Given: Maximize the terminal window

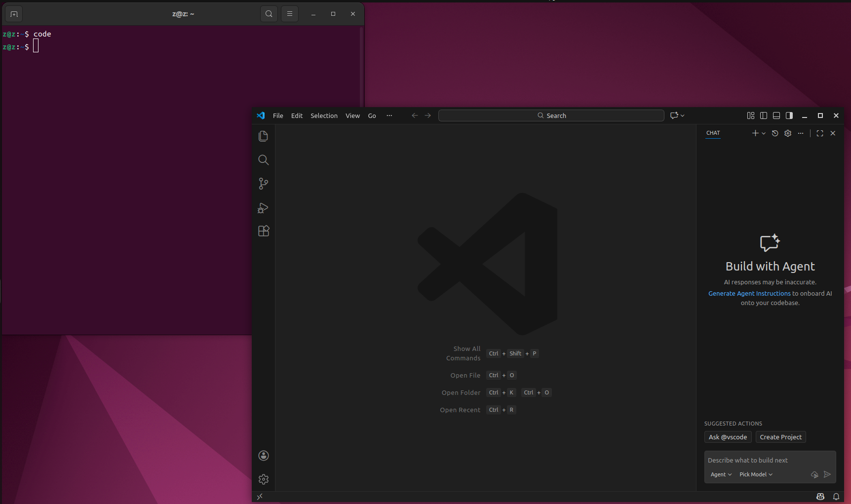Looking at the screenshot, I should click(x=333, y=14).
